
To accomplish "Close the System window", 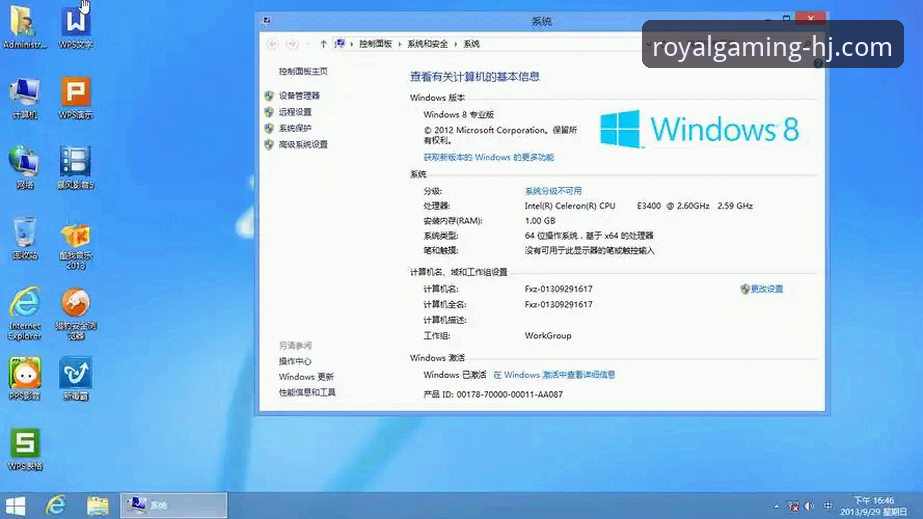I will (811, 19).
